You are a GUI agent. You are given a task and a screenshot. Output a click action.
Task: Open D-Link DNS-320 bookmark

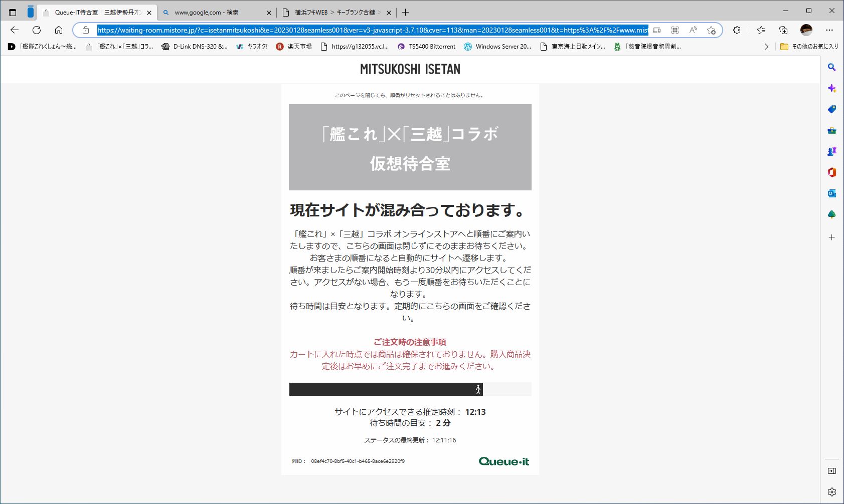point(195,47)
